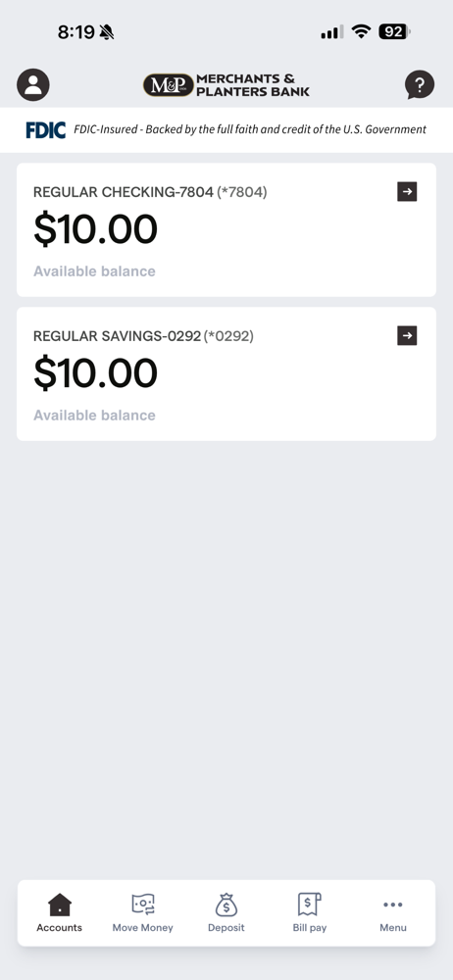This screenshot has width=453, height=980.
Task: Tap the Bill pay receipt icon
Action: tap(309, 905)
